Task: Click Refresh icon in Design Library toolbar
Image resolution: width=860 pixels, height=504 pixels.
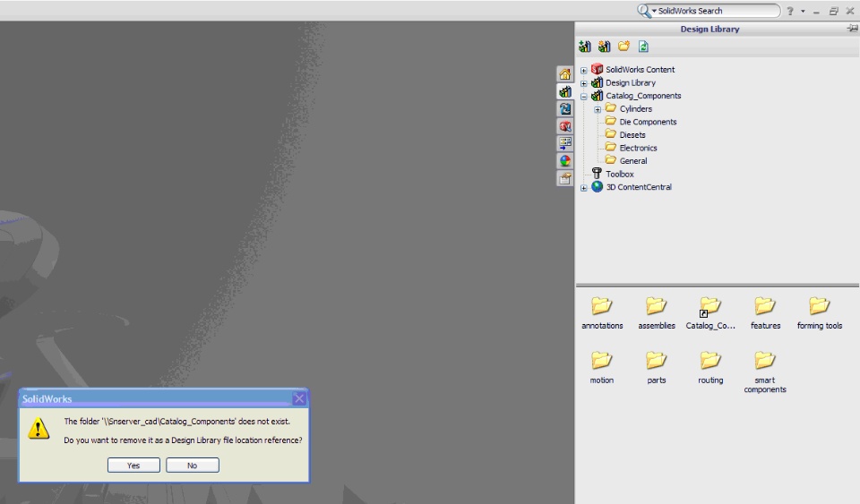Action: coord(643,47)
